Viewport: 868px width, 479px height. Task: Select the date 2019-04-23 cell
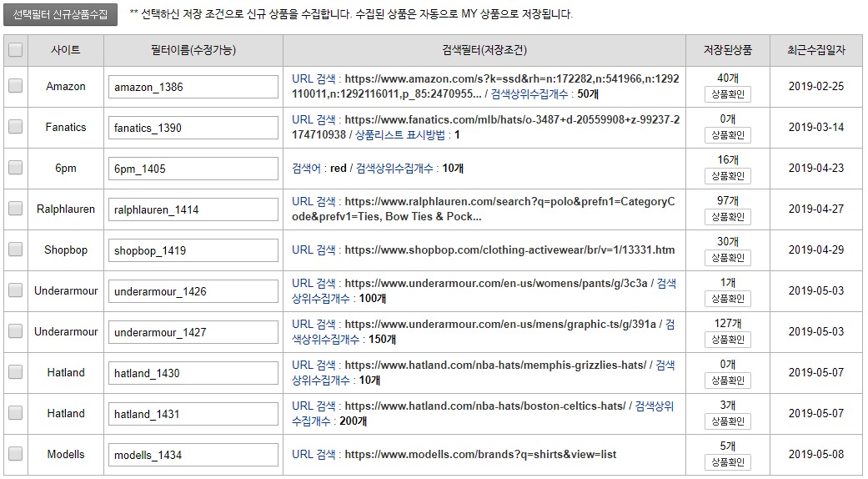click(x=816, y=169)
